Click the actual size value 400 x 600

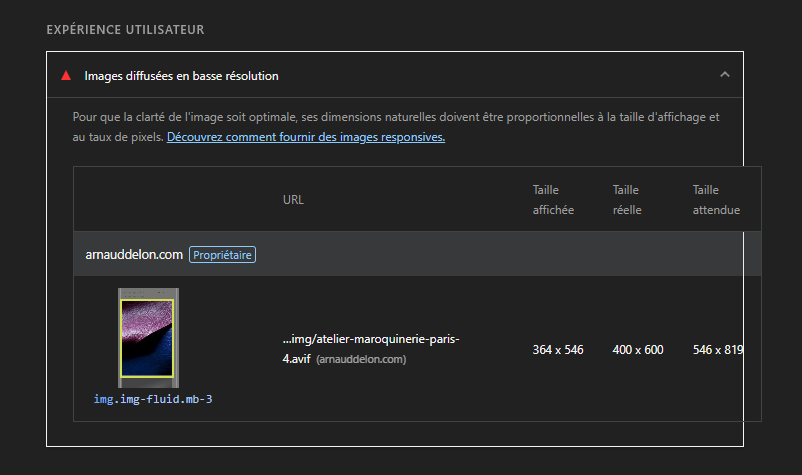(x=638, y=349)
